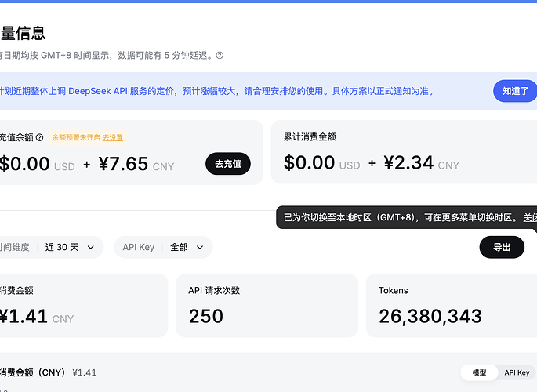Screen dimensions: 537x392
Task: Click the 导出 export button
Action: coord(502,247)
